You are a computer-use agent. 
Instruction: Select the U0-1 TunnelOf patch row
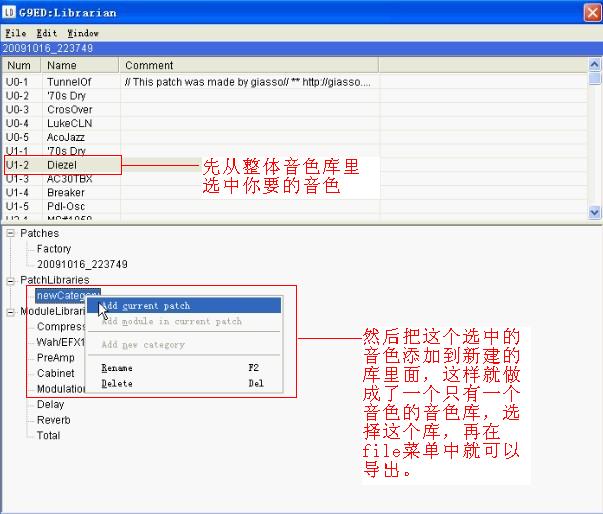click(x=68, y=82)
